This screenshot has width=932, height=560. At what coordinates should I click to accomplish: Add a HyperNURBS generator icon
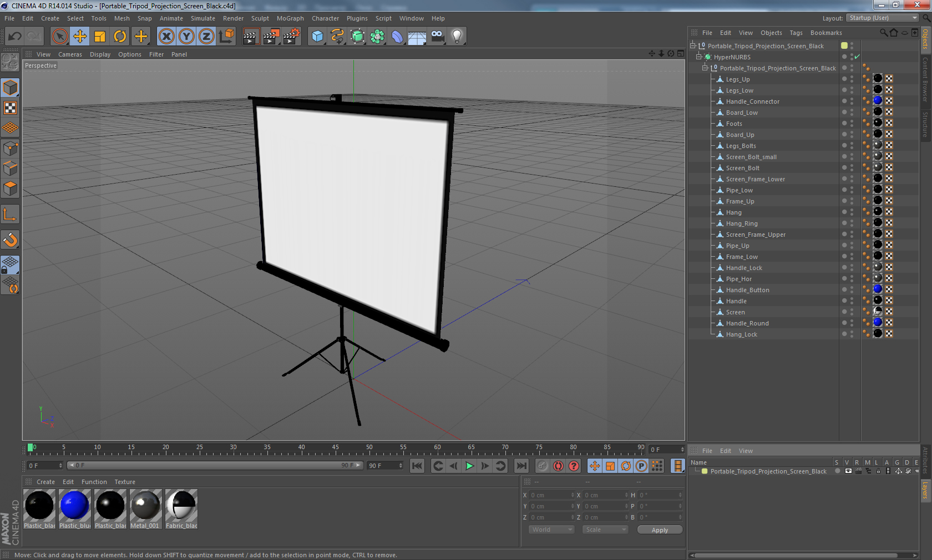coord(357,37)
